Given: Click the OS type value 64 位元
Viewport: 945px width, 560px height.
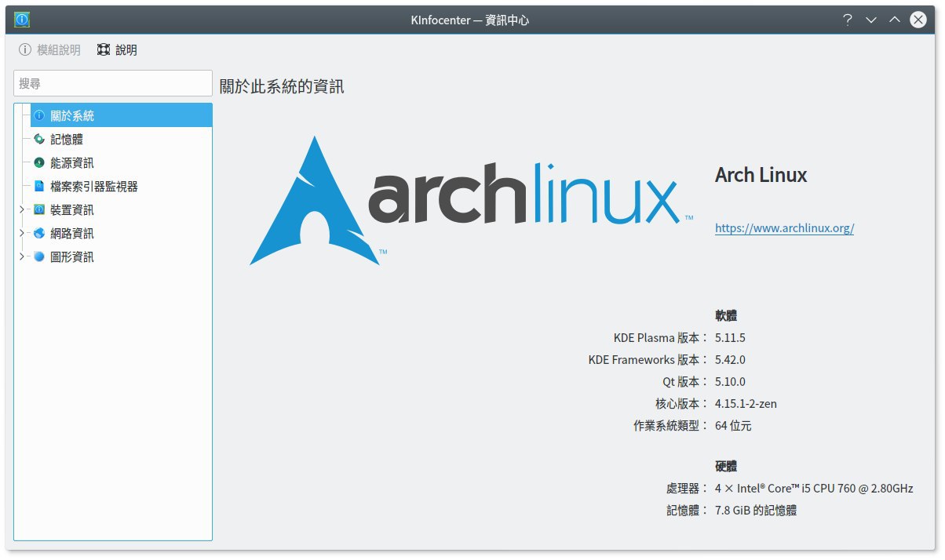Looking at the screenshot, I should pos(733,426).
